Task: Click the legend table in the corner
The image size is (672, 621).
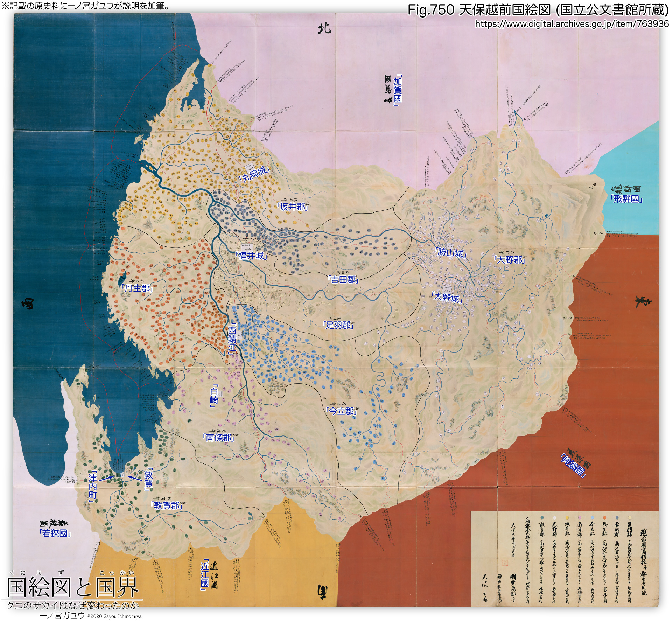Action: coord(564,558)
